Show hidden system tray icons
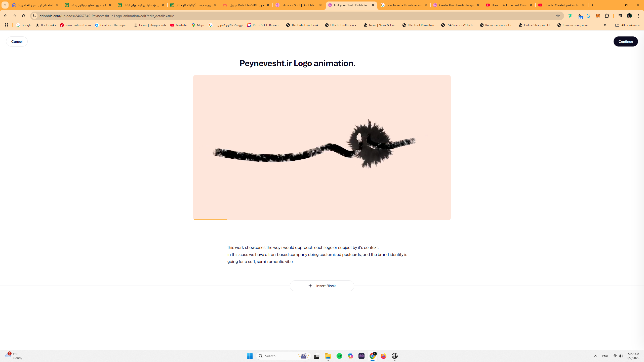Image resolution: width=644 pixels, height=362 pixels. pos(596,356)
